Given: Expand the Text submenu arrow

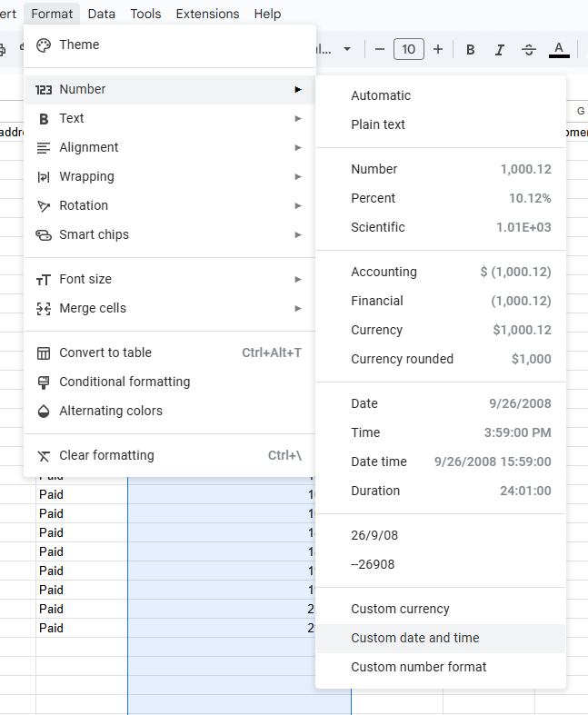Looking at the screenshot, I should coord(298,118).
